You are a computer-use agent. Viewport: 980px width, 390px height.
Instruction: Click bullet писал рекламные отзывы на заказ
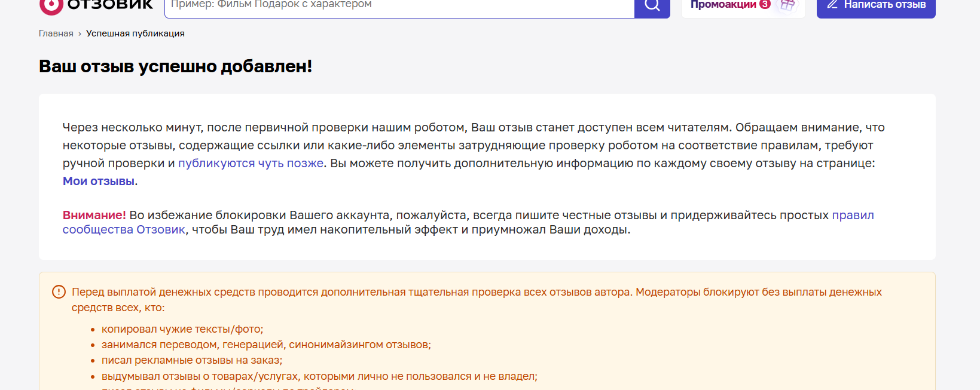[x=192, y=360]
